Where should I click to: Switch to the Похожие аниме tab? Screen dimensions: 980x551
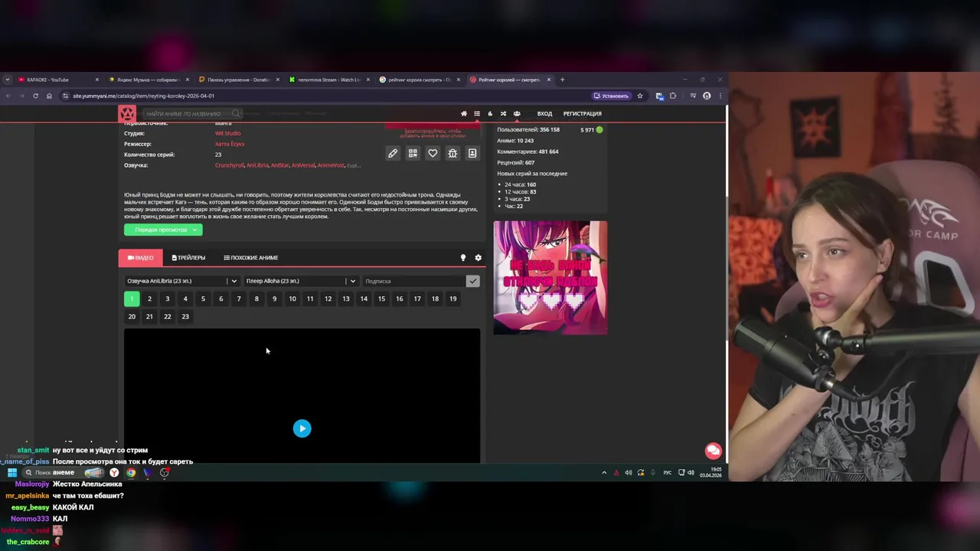(x=251, y=258)
